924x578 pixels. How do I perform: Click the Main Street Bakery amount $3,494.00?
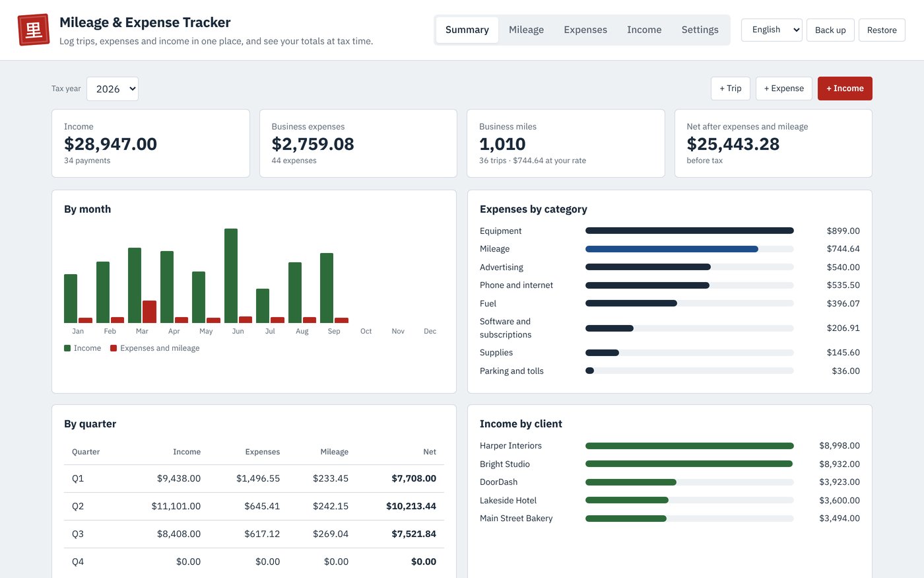[x=840, y=519]
